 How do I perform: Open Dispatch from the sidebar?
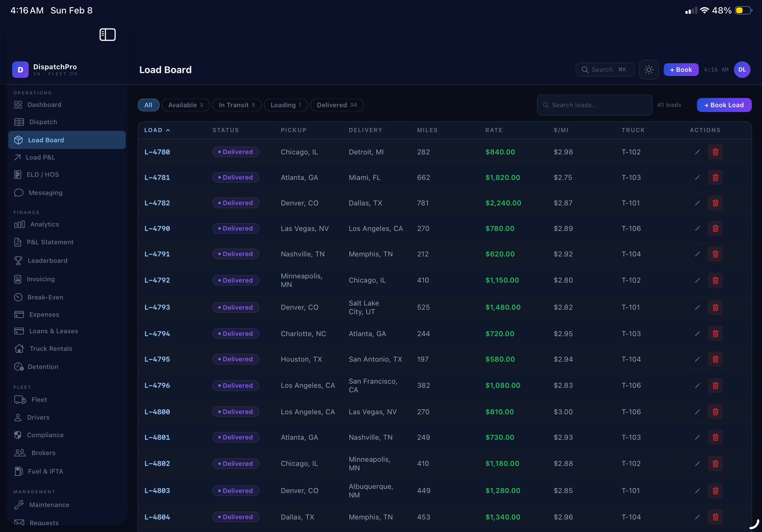click(43, 122)
